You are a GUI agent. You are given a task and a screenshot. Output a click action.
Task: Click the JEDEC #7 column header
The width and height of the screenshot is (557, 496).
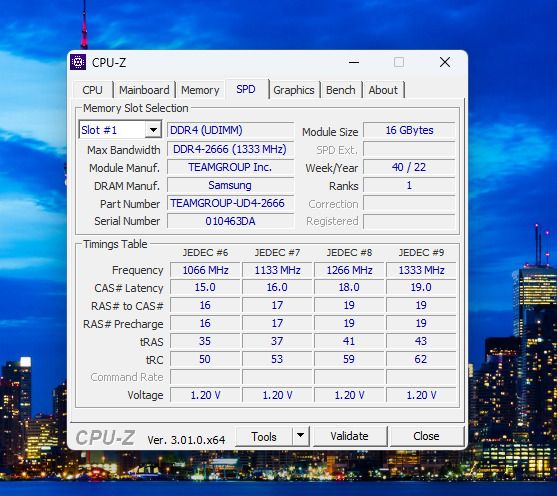(x=277, y=253)
